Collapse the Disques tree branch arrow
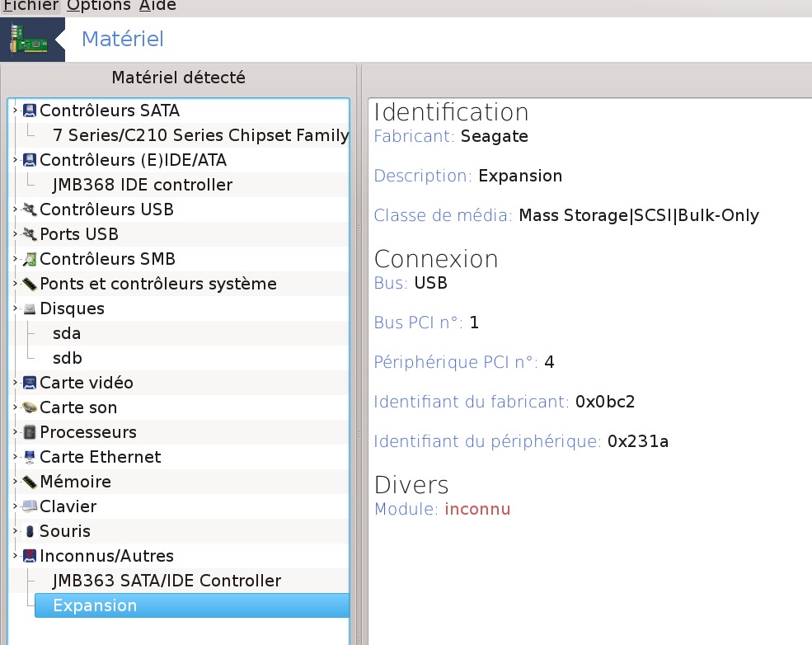812x645 pixels. pos(15,308)
